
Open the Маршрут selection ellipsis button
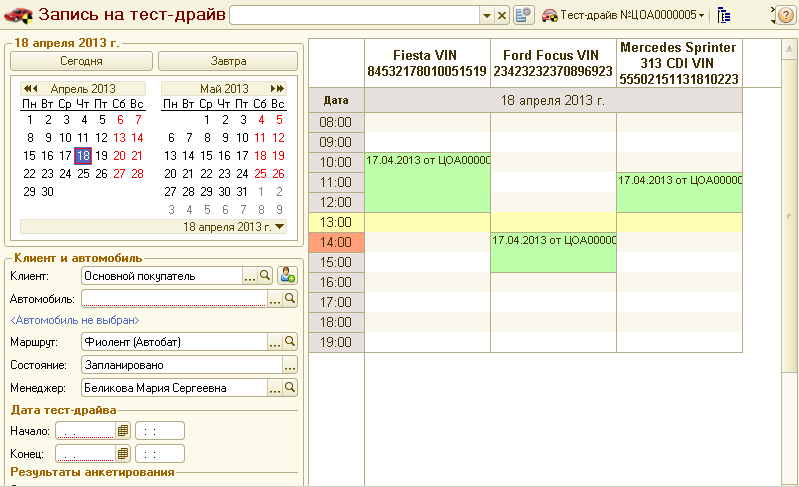[x=275, y=342]
